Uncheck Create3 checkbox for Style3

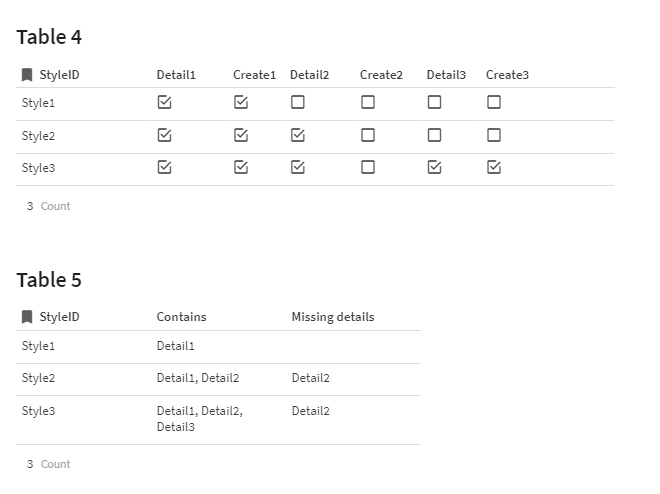point(494,167)
